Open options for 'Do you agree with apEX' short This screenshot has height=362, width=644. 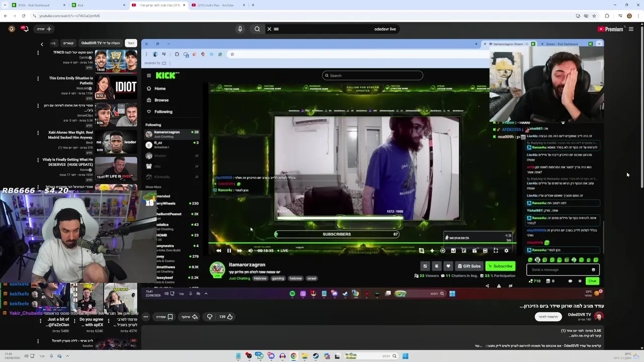(74, 320)
